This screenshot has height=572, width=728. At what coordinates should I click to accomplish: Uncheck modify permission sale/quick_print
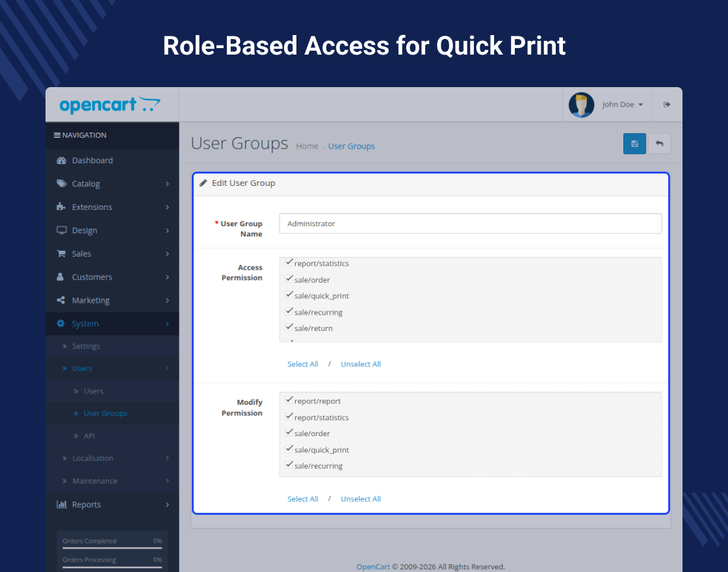(x=289, y=448)
